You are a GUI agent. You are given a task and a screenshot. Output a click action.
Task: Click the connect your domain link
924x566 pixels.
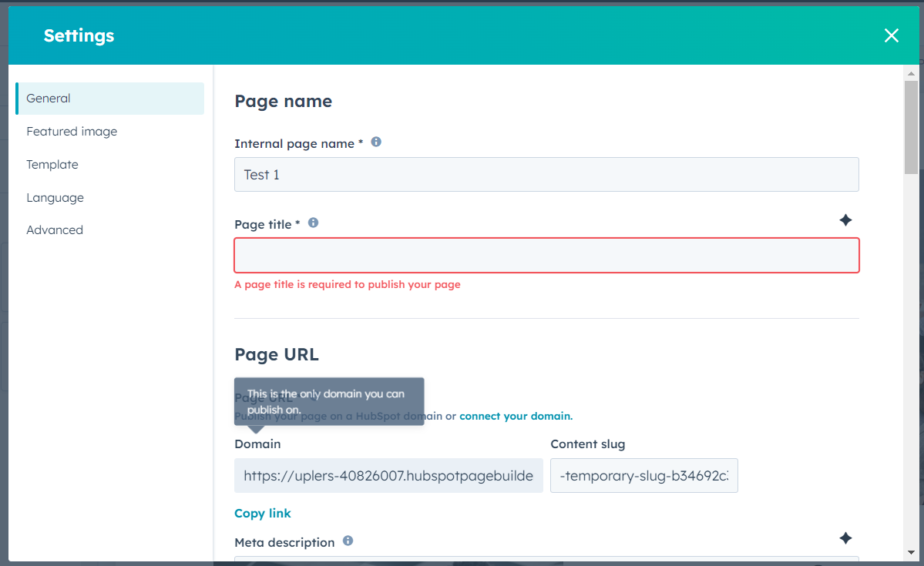click(516, 416)
